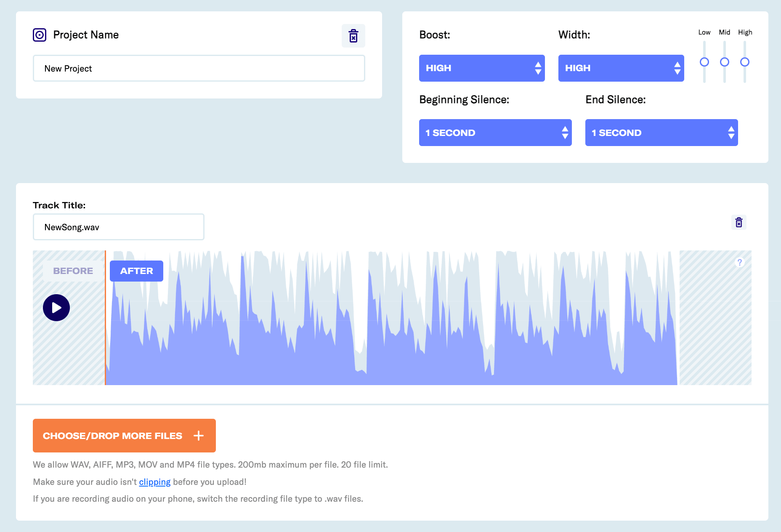Click the High EQ slider handle

click(x=745, y=62)
